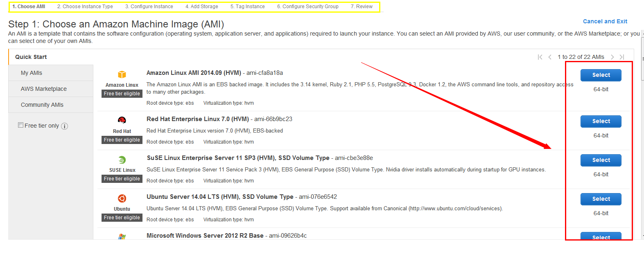The image size is (644, 261).
Task: Select SuSE Linux Enterprise Server 11 SP3
Action: coord(601,160)
